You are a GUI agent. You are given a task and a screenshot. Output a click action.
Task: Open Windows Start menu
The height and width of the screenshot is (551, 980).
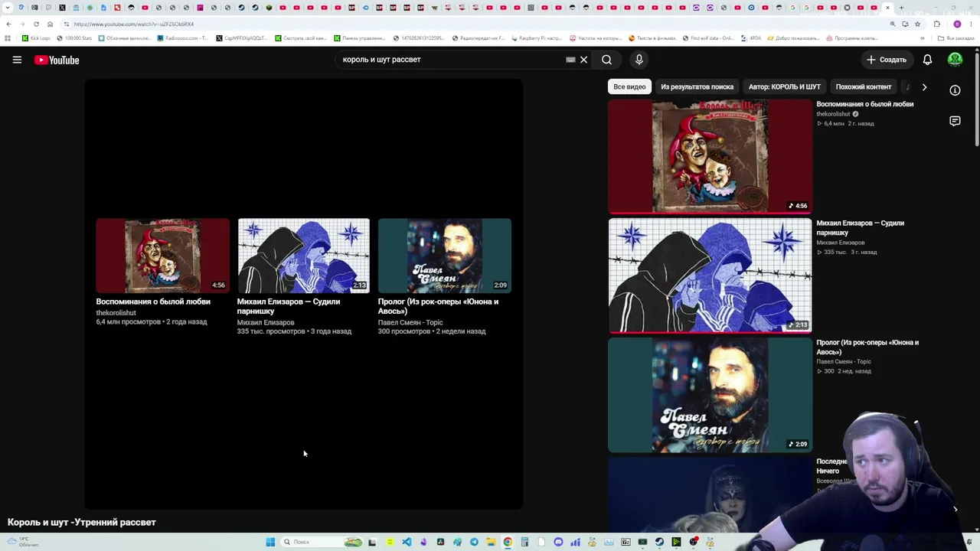pos(270,542)
